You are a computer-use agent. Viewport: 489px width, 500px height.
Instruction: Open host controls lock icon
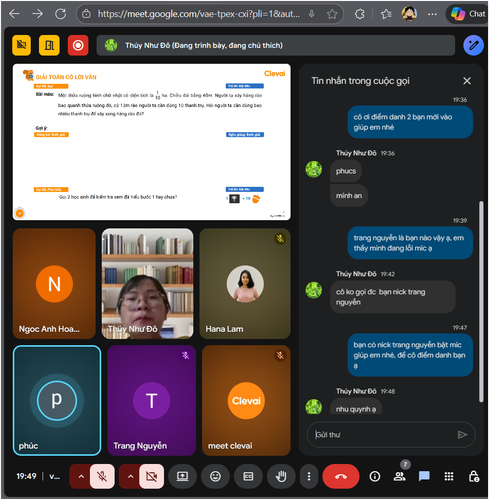(x=474, y=476)
